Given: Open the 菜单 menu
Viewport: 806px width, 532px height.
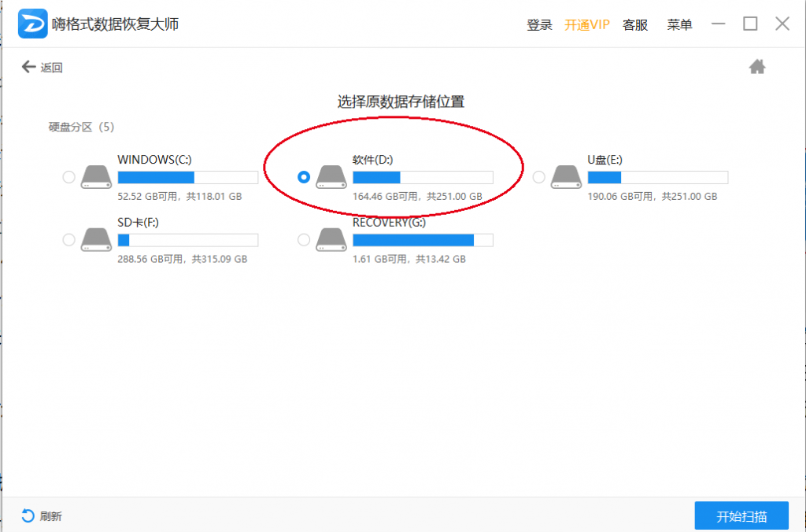Looking at the screenshot, I should pyautogui.click(x=679, y=24).
